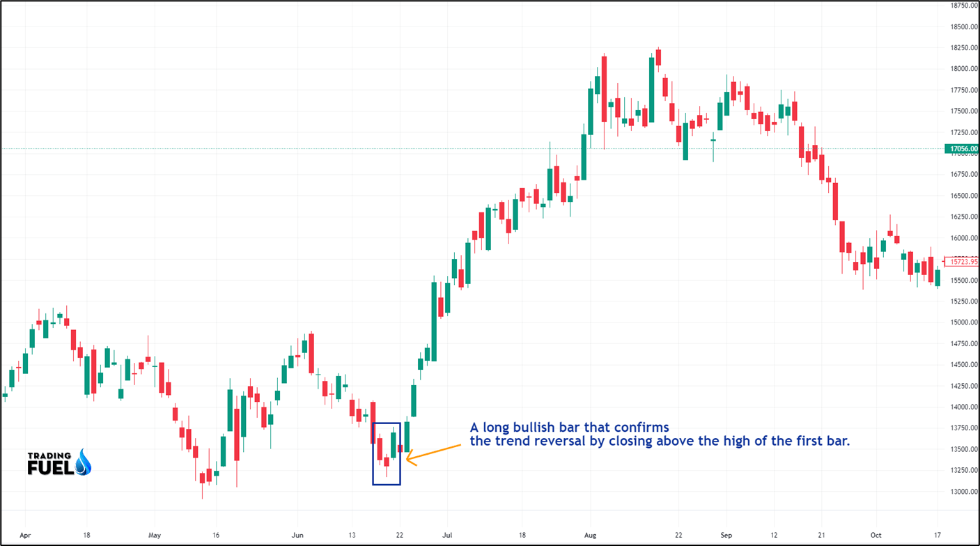Click the Sep label on the date axis

[726, 536]
